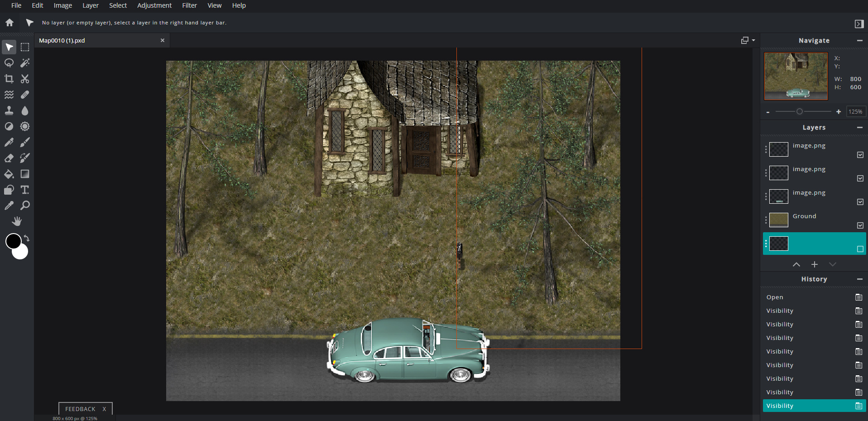Image resolution: width=868 pixels, height=421 pixels.
Task: Show the unnamed selected layer
Action: 860,249
